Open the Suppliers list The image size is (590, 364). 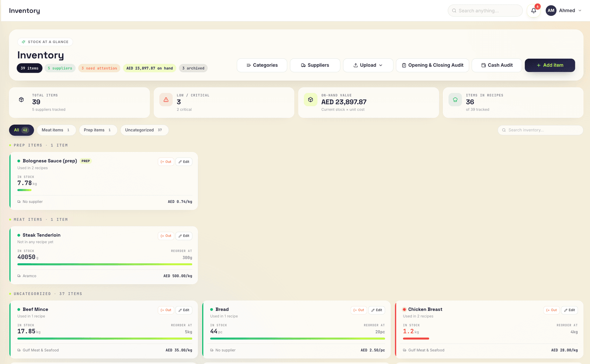click(315, 65)
